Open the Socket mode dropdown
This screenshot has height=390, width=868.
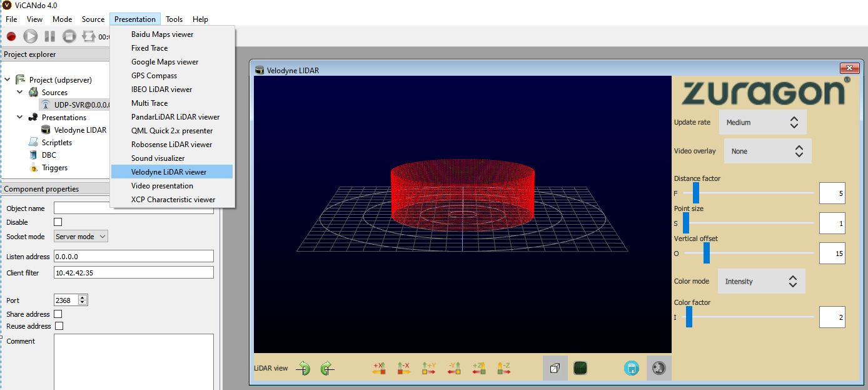[x=81, y=236]
